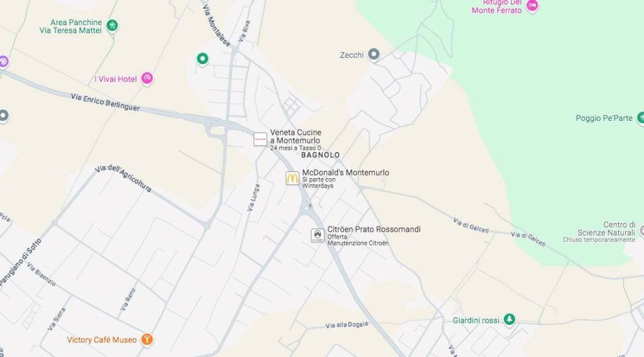Open the Area Panchine Via Teresa Mattei pin
This screenshot has height=357, width=644.
pyautogui.click(x=112, y=25)
